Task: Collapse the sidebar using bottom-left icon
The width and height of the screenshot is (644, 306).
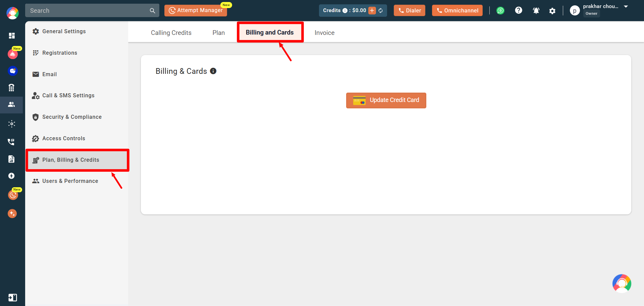Action: 12,298
